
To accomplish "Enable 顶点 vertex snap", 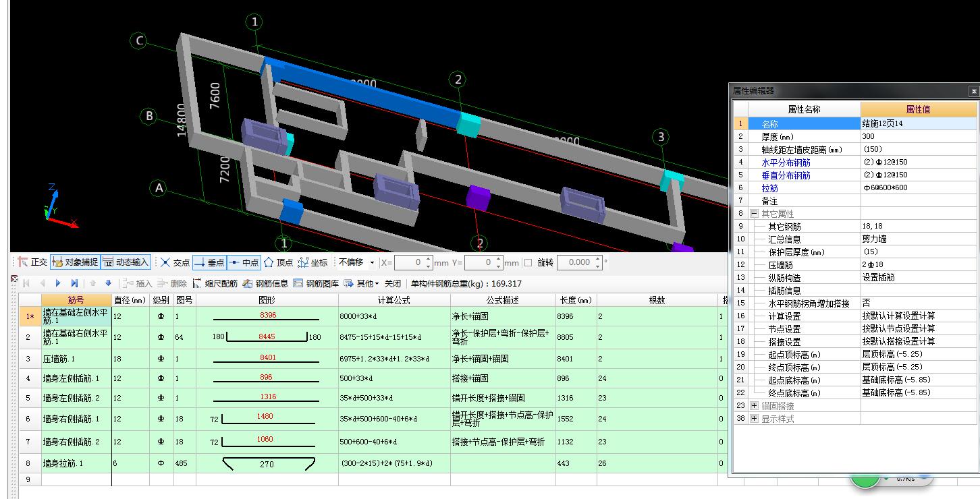I will 278,262.
